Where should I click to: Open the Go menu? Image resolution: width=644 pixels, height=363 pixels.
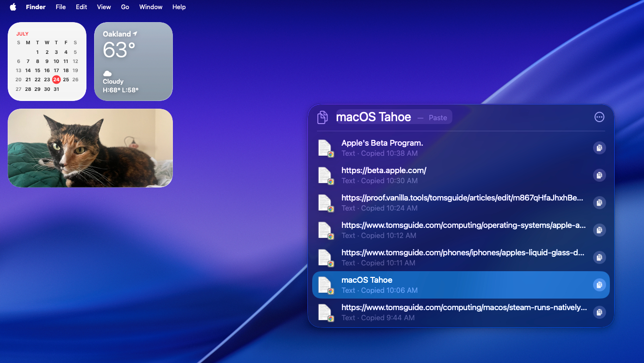click(125, 7)
